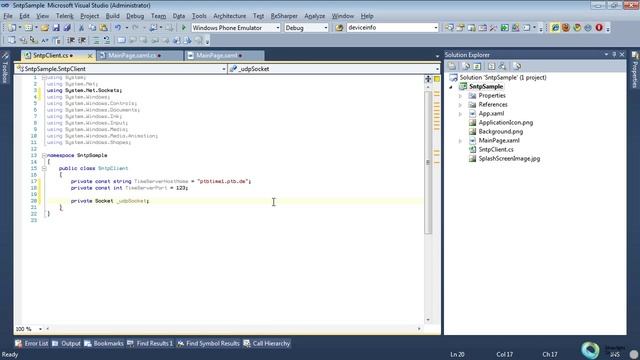Screen dimensions: 640x360
Task: Open the deviceinfo find combo box
Action: pyautogui.click(x=436, y=28)
